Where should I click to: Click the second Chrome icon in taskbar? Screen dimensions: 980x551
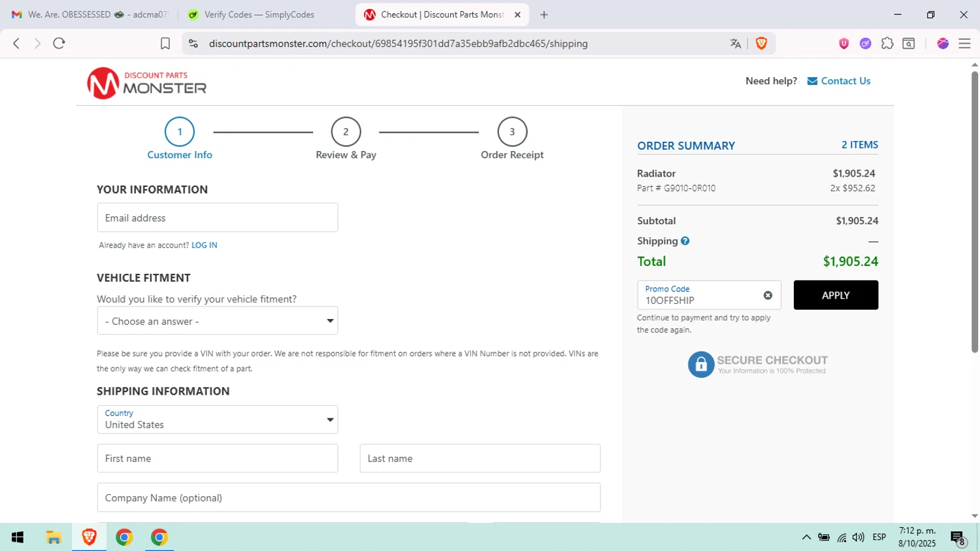click(x=159, y=537)
